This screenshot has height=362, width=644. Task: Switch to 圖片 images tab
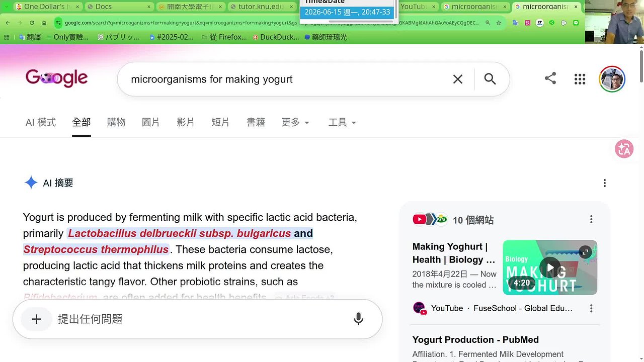[x=150, y=122]
